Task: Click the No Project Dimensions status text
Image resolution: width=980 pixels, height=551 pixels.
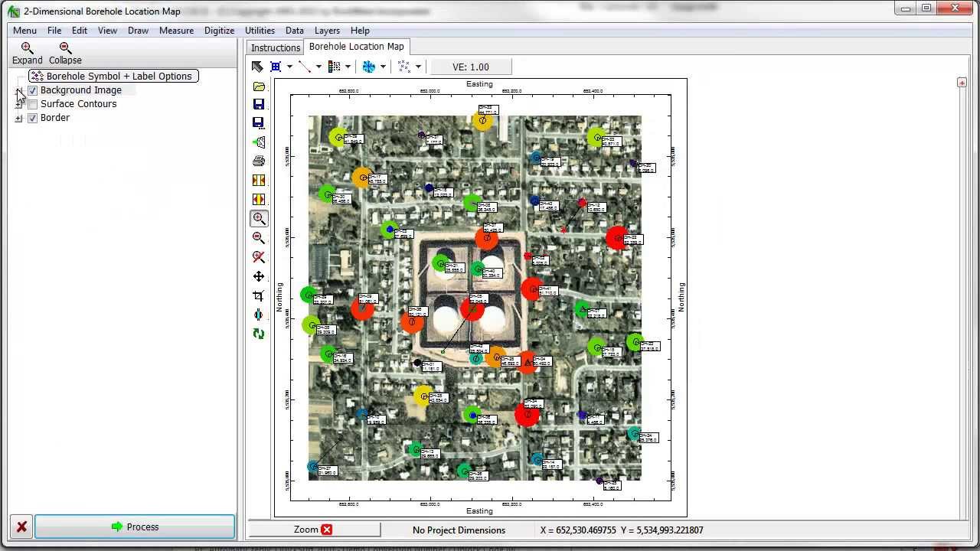Action: pos(459,530)
